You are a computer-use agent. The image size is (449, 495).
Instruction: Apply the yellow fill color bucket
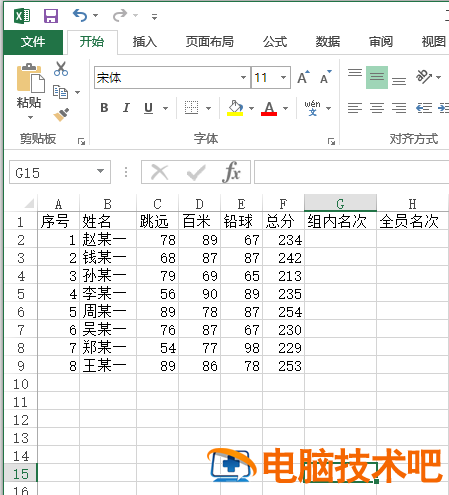[x=235, y=108]
